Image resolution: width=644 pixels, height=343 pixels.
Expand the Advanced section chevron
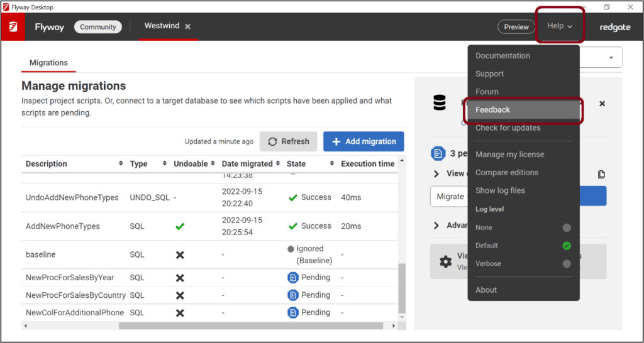point(436,226)
